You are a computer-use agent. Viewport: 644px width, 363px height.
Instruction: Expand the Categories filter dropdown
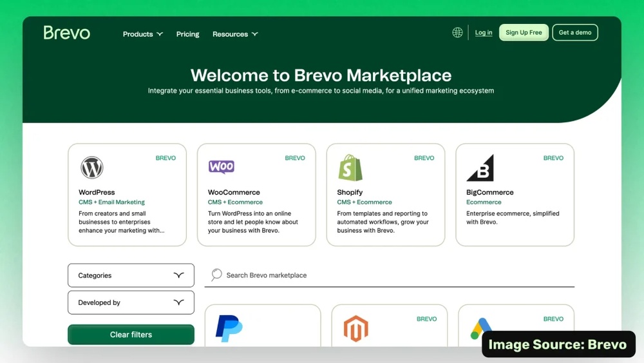pyautogui.click(x=131, y=275)
